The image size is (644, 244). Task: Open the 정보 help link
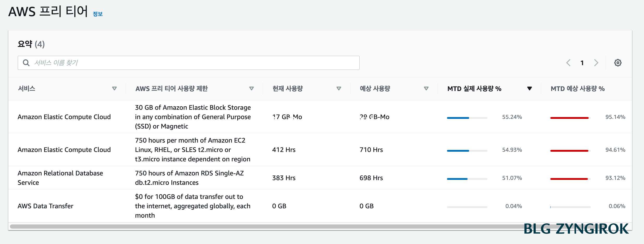coord(98,14)
